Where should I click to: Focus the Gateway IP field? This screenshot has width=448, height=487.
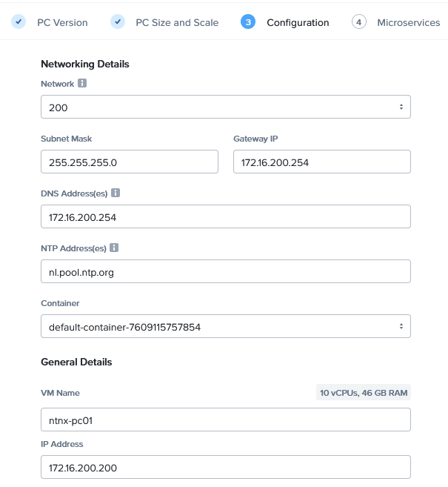[x=321, y=162]
